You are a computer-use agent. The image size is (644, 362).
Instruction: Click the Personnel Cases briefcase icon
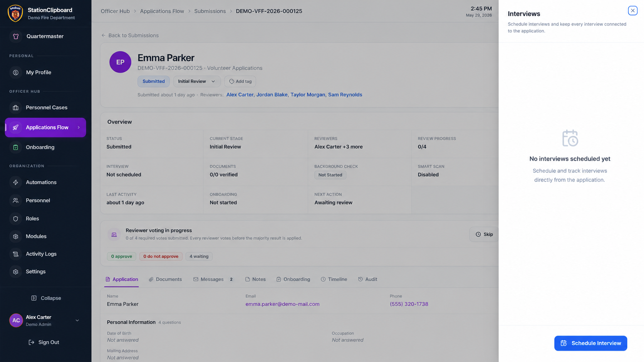pyautogui.click(x=16, y=108)
